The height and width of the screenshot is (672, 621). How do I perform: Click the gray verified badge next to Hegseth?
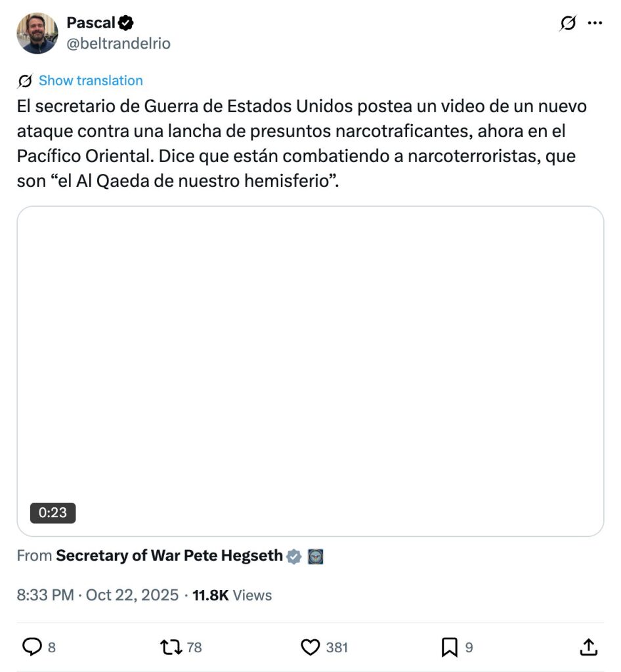(x=294, y=556)
